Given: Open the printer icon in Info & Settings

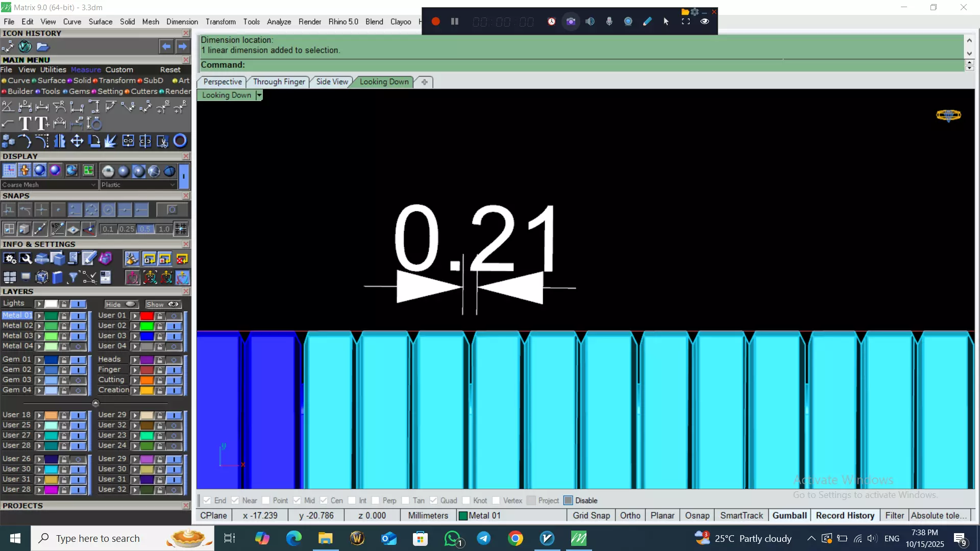Looking at the screenshot, I should [x=41, y=259].
